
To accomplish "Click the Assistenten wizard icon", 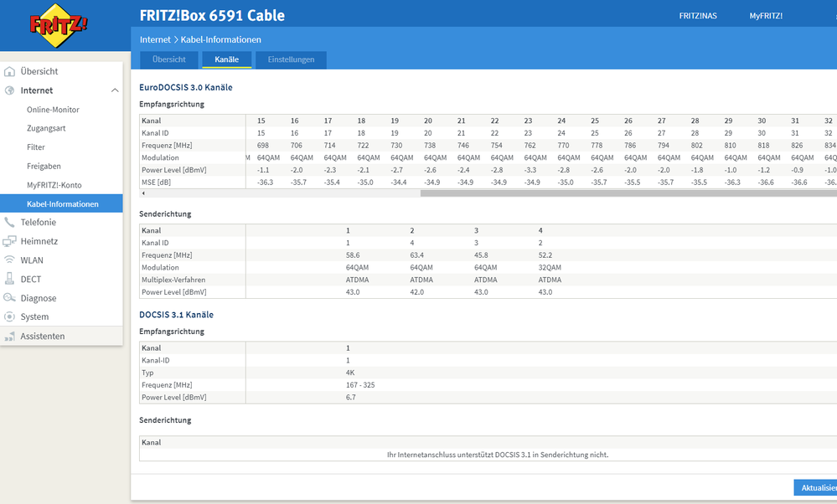I will click(x=9, y=337).
